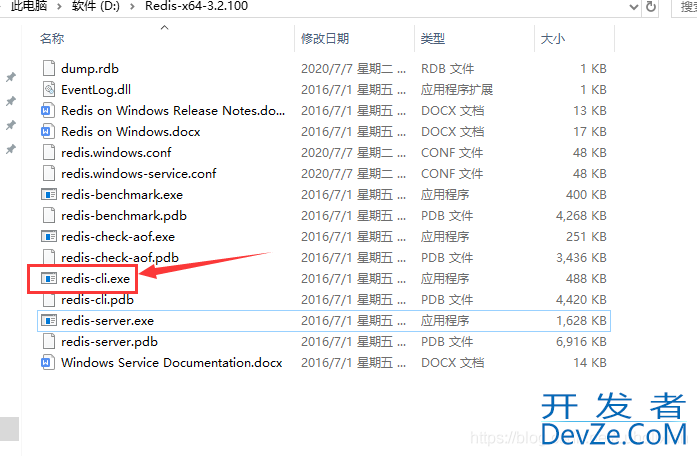Click the 13 KB size cell
Image resolution: width=697 pixels, height=456 pixels.
590,110
